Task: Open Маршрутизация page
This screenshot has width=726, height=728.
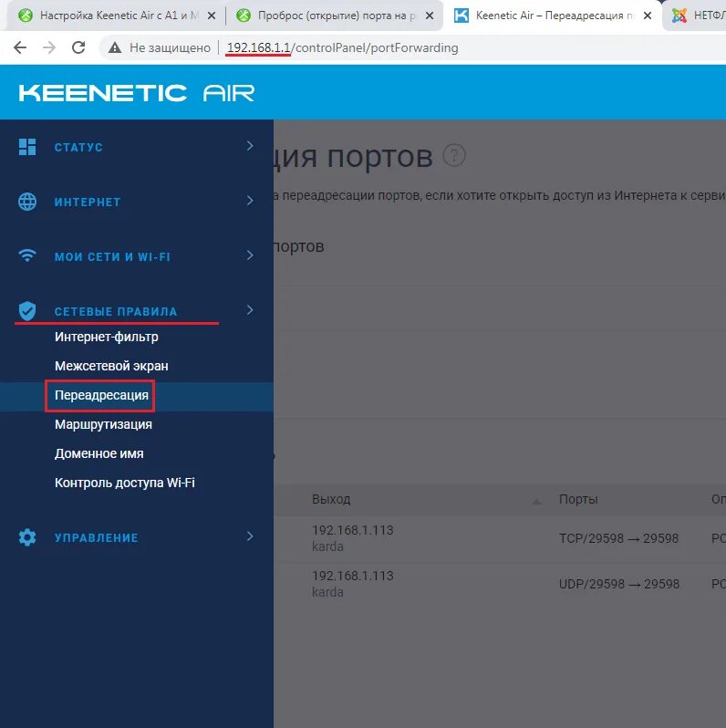Action: [x=103, y=424]
